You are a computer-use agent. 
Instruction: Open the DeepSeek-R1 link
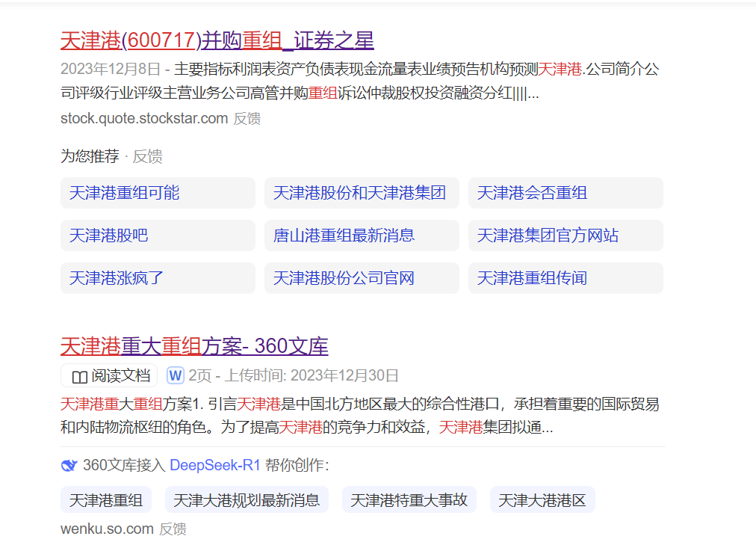click(215, 465)
